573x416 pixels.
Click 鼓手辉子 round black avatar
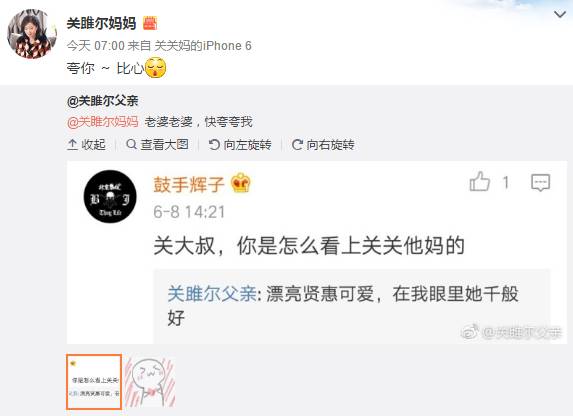110,197
